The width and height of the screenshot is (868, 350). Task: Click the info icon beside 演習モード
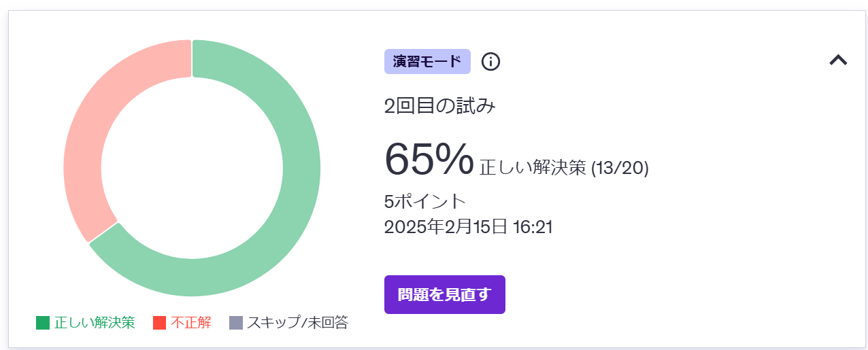point(490,61)
